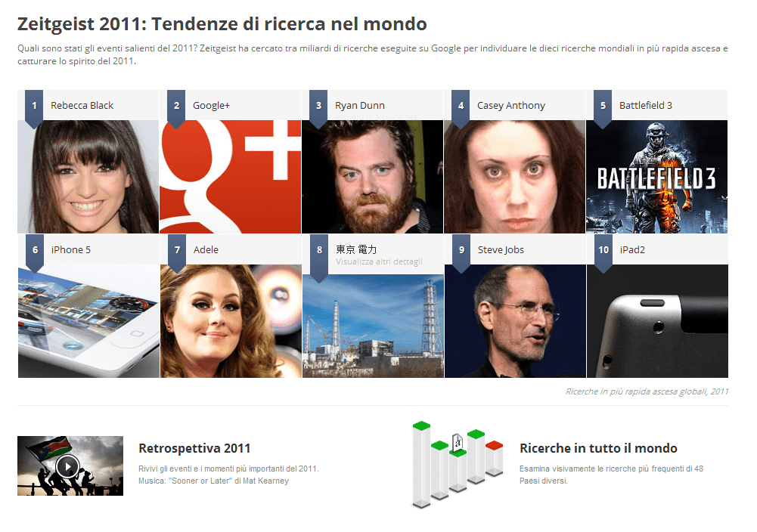
Task: Open the Adele title label
Action: coord(206,249)
